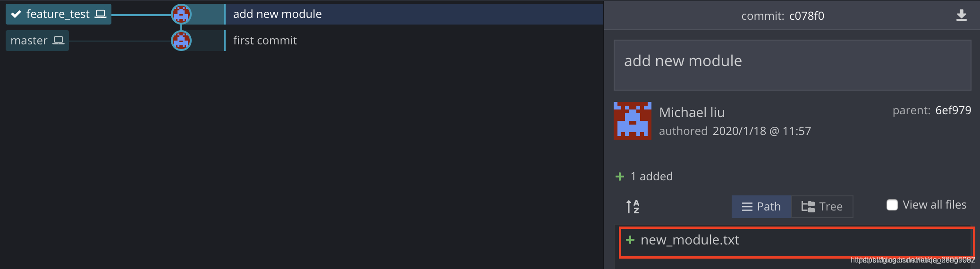Click the green plus icon beside new_module.txt
The image size is (980, 269).
pos(630,240)
